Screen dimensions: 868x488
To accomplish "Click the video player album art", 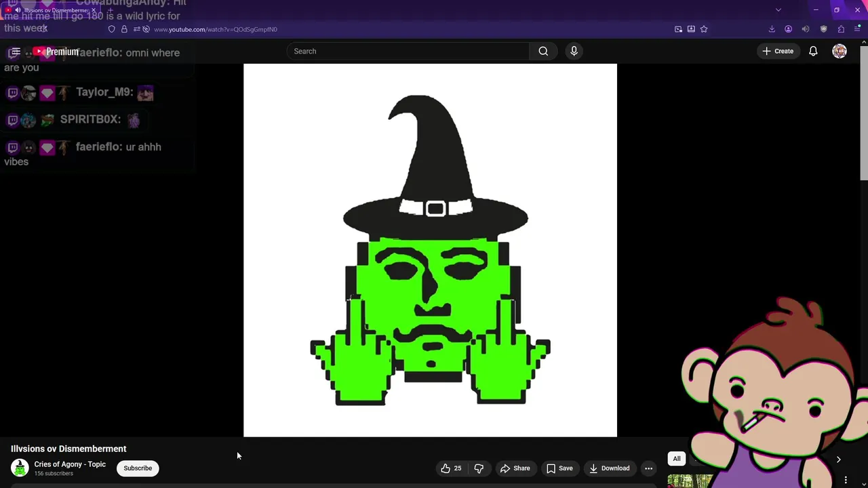I will tap(430, 250).
